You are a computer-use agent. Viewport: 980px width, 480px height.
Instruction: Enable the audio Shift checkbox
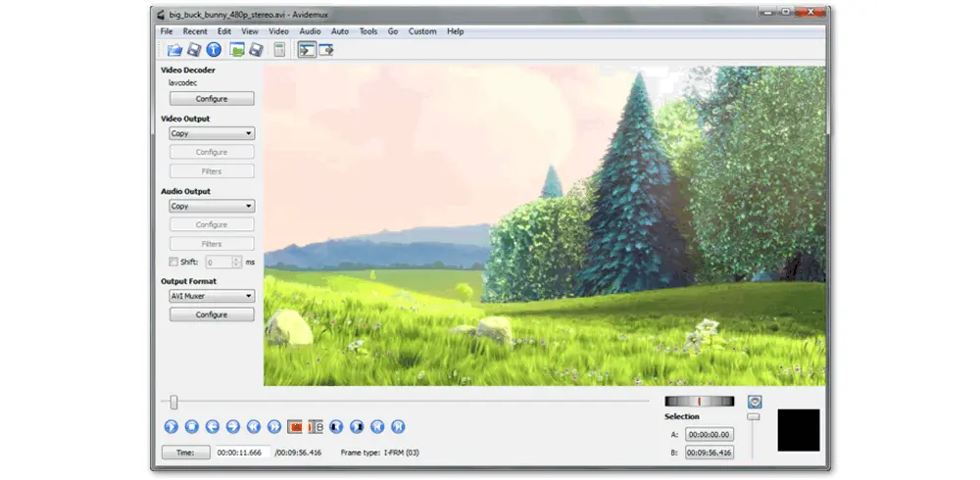[173, 263]
